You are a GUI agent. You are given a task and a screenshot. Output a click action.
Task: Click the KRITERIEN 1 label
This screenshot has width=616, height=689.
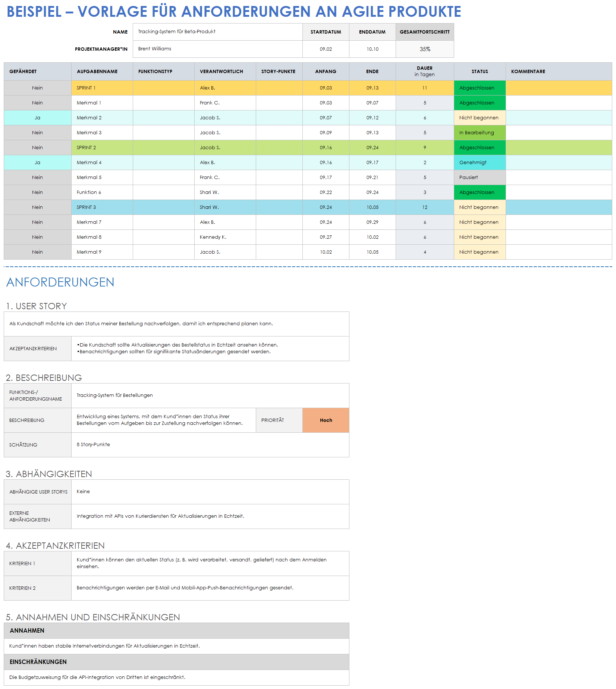tap(37, 563)
